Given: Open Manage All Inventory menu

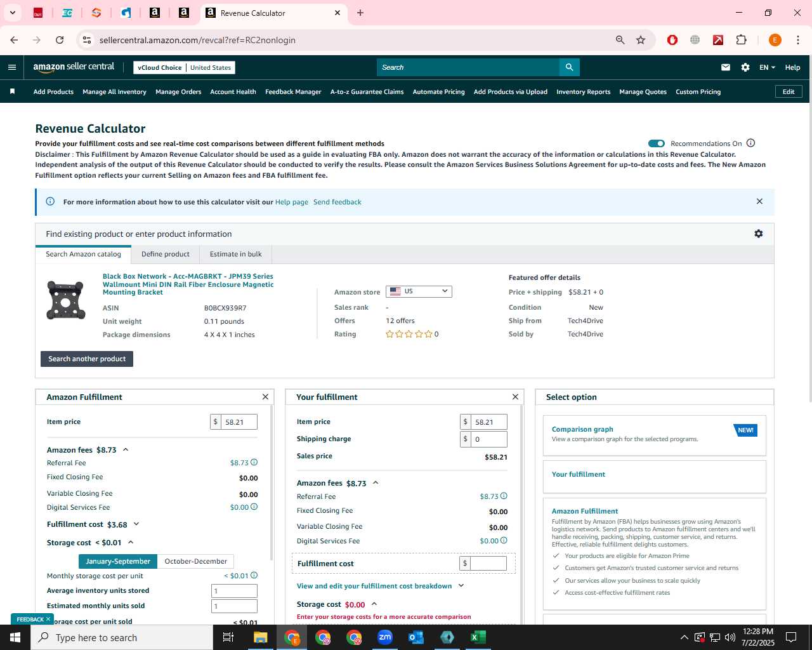Looking at the screenshot, I should click(x=114, y=91).
